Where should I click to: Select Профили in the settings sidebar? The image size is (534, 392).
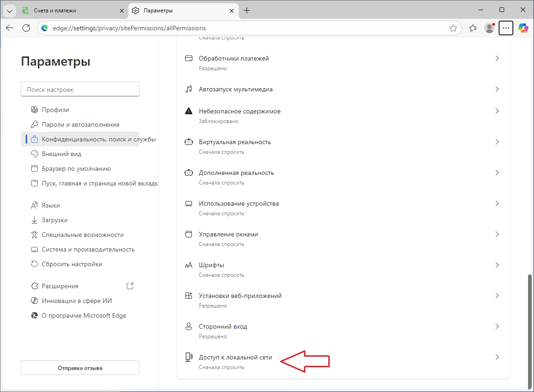coord(55,110)
